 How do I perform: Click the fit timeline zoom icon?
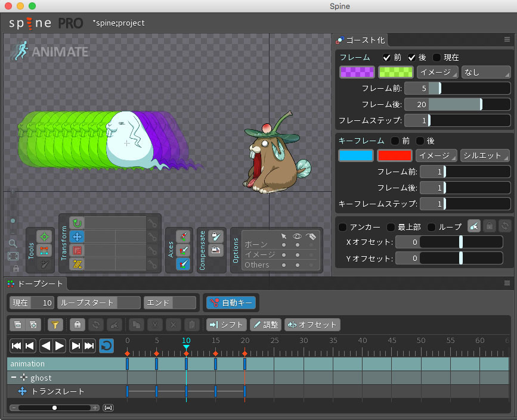pos(108,408)
